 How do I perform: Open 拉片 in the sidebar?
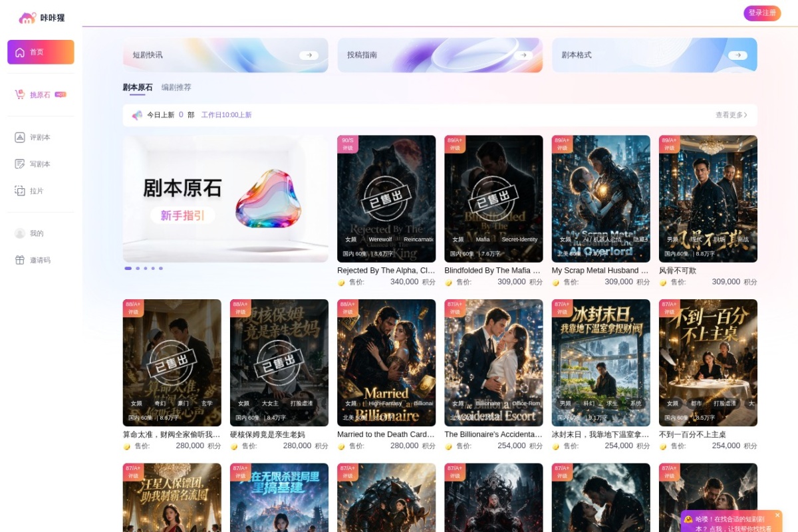[x=41, y=190]
